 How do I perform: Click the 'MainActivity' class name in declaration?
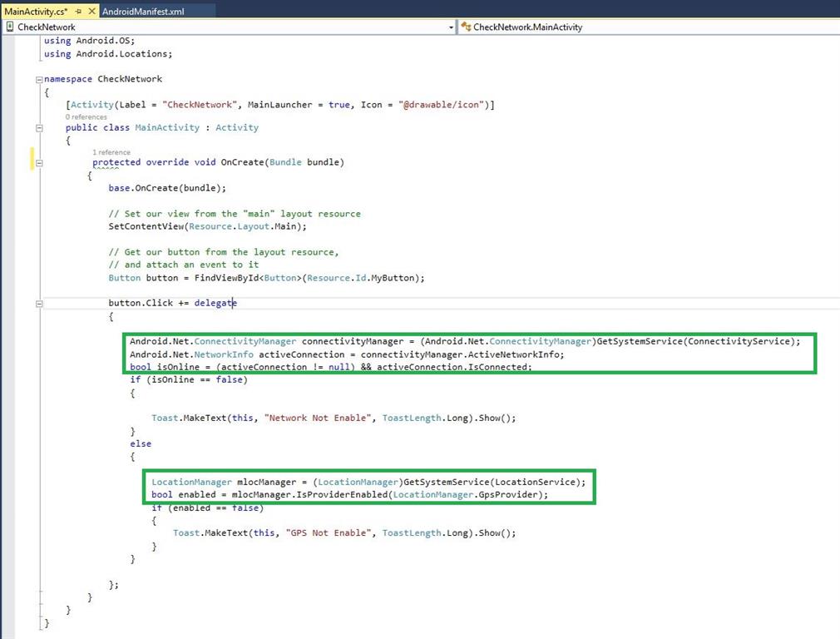tap(167, 127)
